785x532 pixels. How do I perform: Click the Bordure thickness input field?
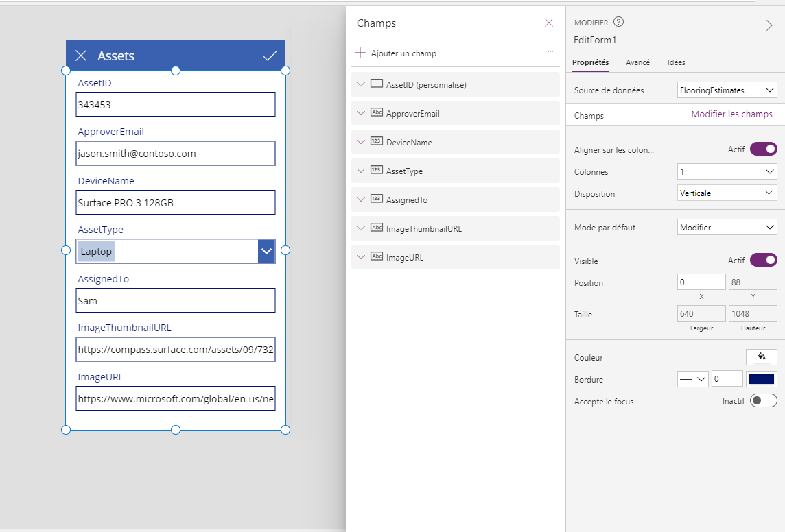point(727,379)
